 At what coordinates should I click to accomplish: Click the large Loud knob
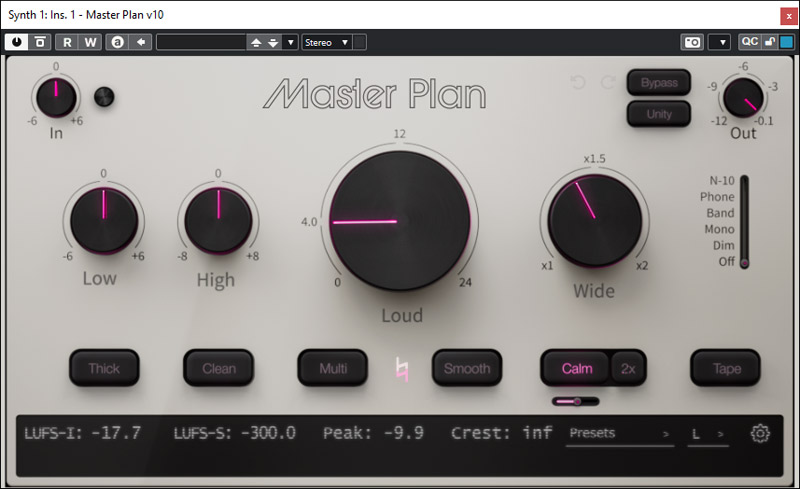[398, 221]
